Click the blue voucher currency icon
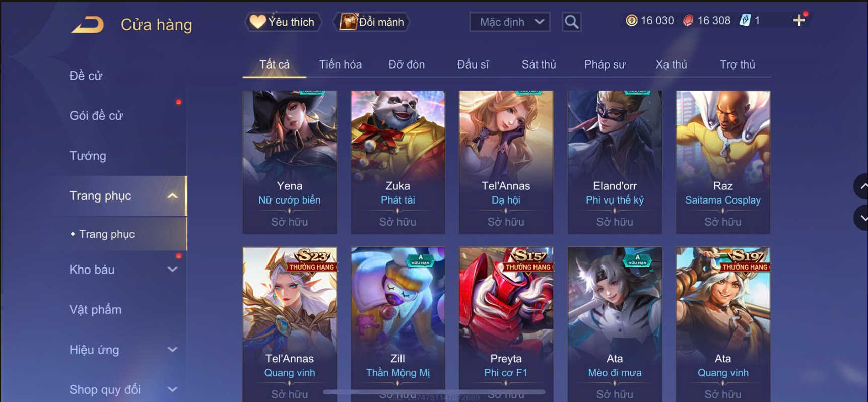Image resolution: width=868 pixels, height=402 pixels. point(745,20)
